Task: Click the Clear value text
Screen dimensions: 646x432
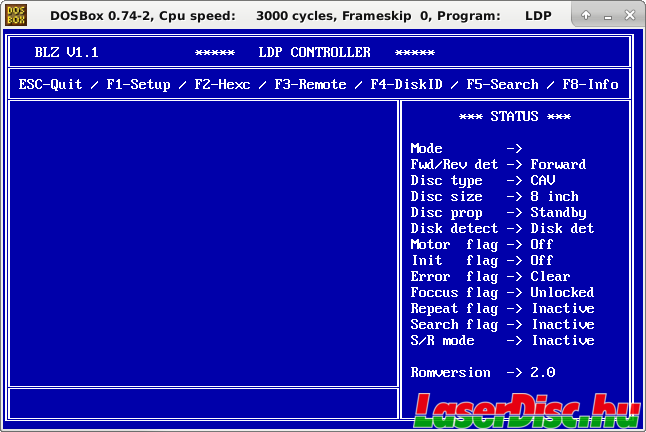Action: point(550,277)
